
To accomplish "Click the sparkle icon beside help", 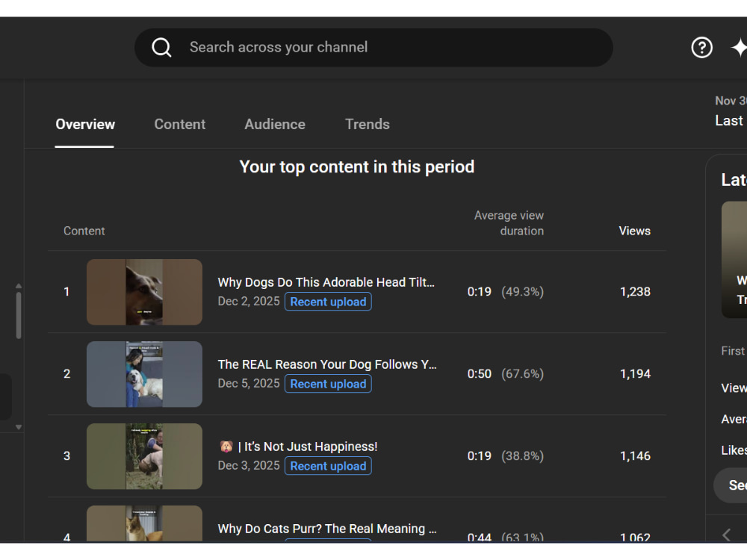I will click(739, 48).
